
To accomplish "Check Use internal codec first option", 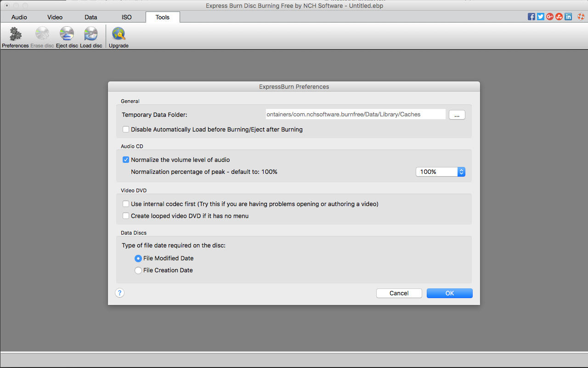I will tap(126, 204).
